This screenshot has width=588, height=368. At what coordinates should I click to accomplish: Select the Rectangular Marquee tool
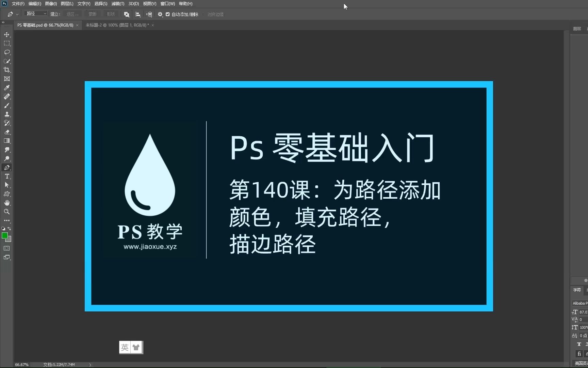click(x=7, y=43)
